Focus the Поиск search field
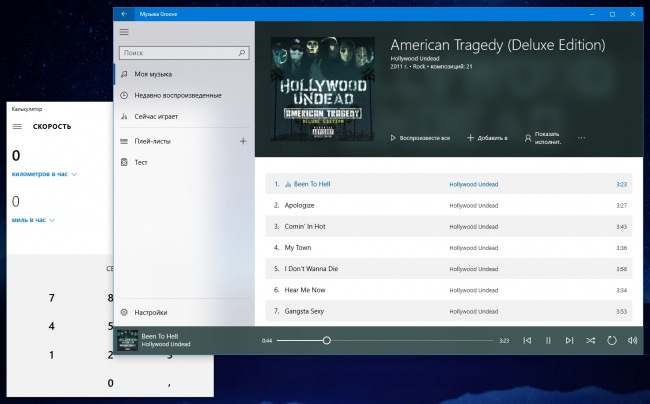Image resolution: width=650 pixels, height=404 pixels. 184,53
